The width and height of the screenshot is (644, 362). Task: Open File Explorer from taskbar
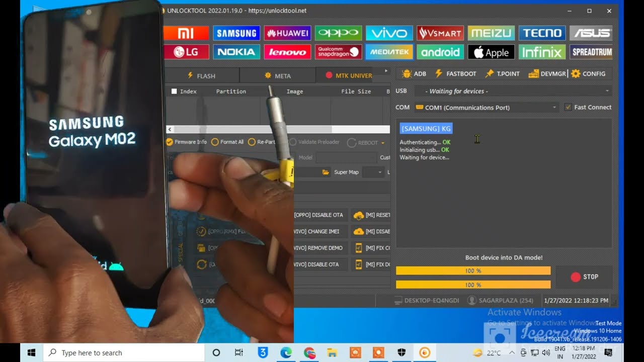(x=332, y=352)
